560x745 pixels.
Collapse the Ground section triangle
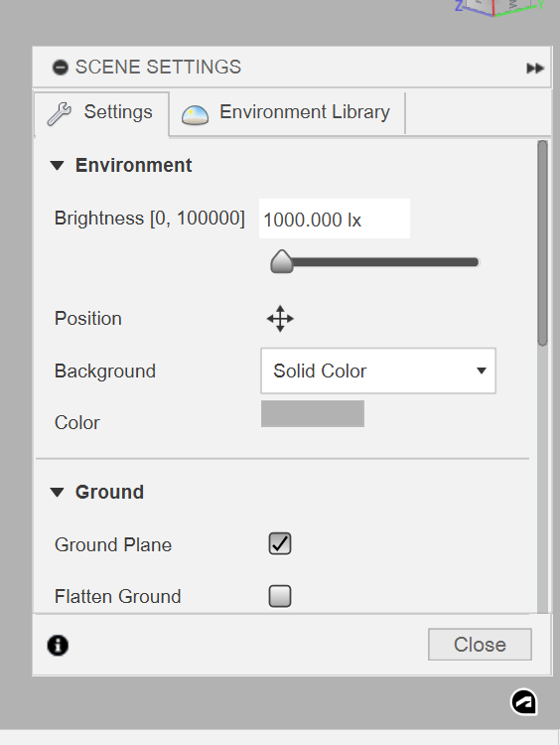click(x=57, y=493)
